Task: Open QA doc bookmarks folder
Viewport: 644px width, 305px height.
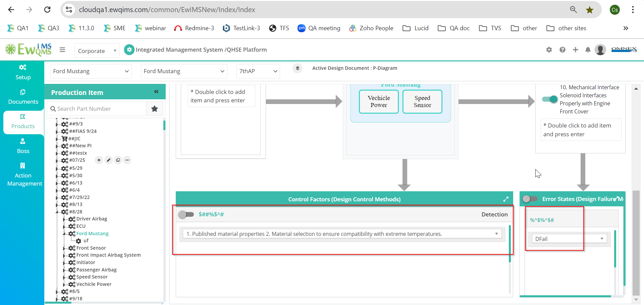Action: (x=454, y=28)
